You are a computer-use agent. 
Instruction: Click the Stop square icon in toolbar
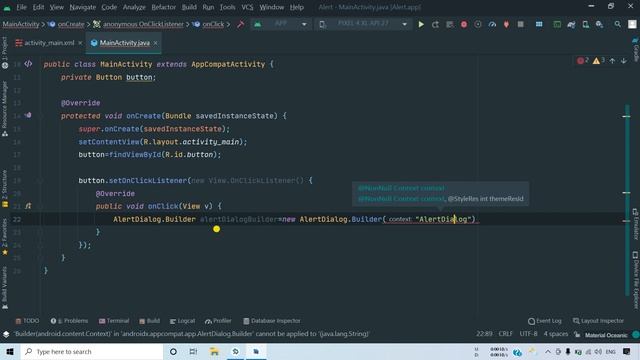(520, 24)
